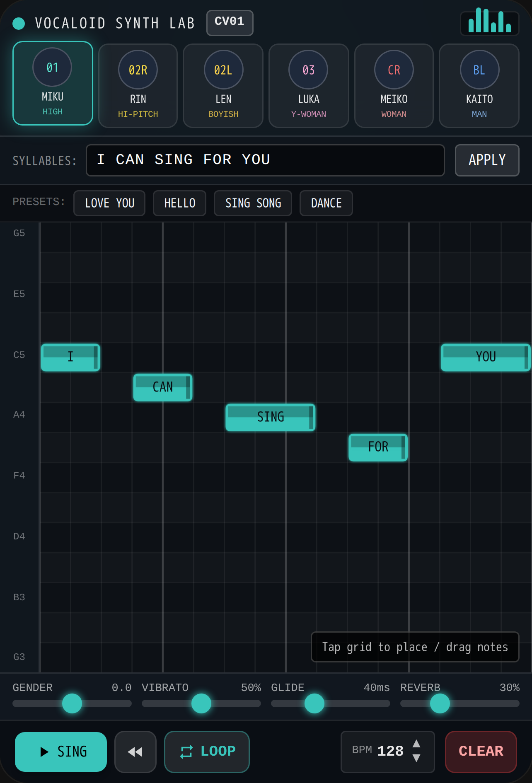
Task: Load the HELLO preset
Action: (x=179, y=203)
